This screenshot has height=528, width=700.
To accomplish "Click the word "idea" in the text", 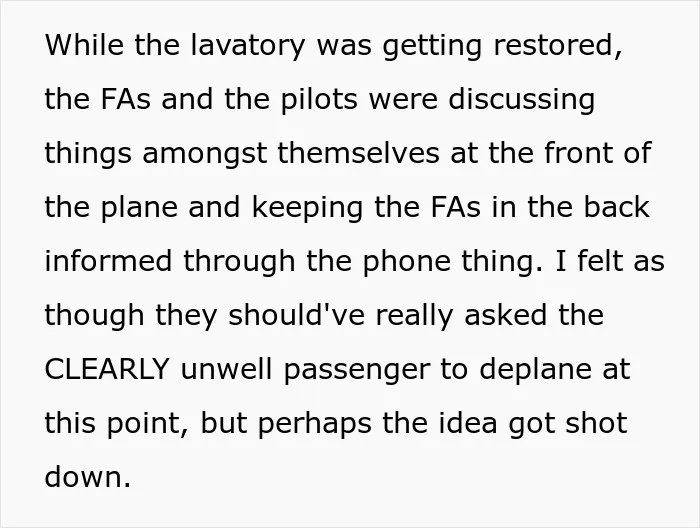I will 468,422.
